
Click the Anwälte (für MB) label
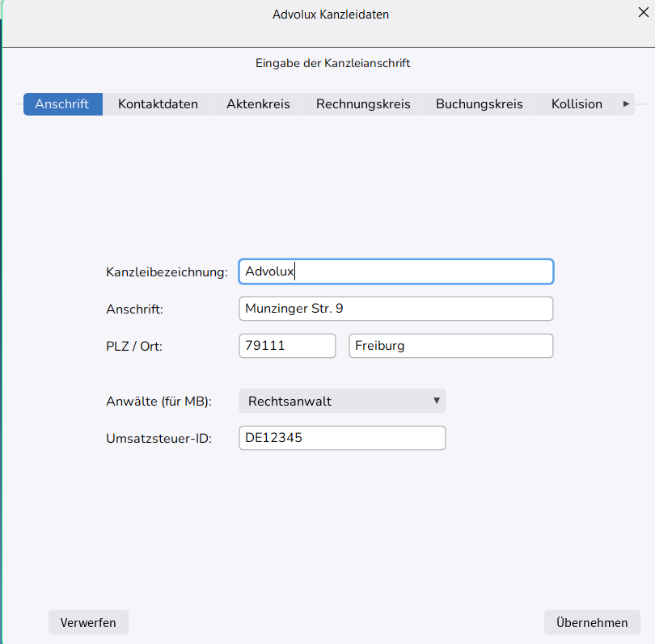click(x=158, y=402)
